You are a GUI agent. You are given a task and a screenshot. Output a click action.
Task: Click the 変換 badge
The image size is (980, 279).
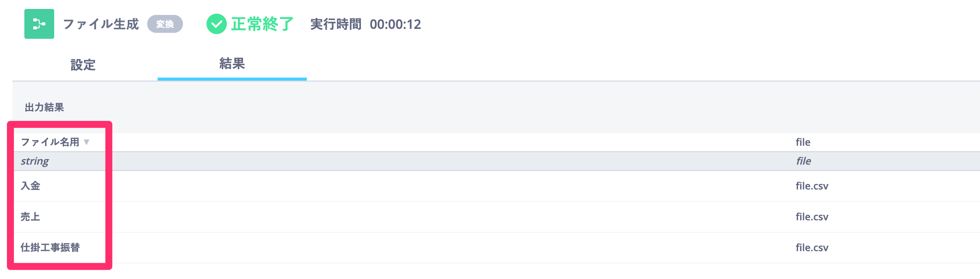pyautogui.click(x=165, y=24)
